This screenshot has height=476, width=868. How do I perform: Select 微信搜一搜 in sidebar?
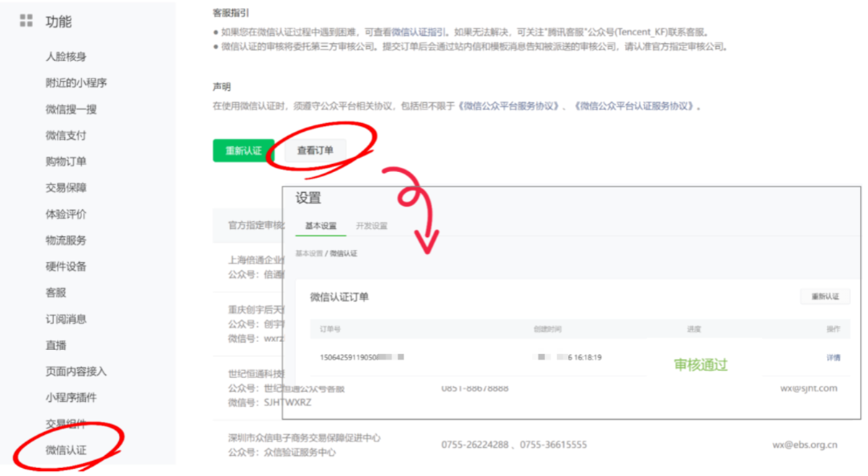click(x=71, y=109)
